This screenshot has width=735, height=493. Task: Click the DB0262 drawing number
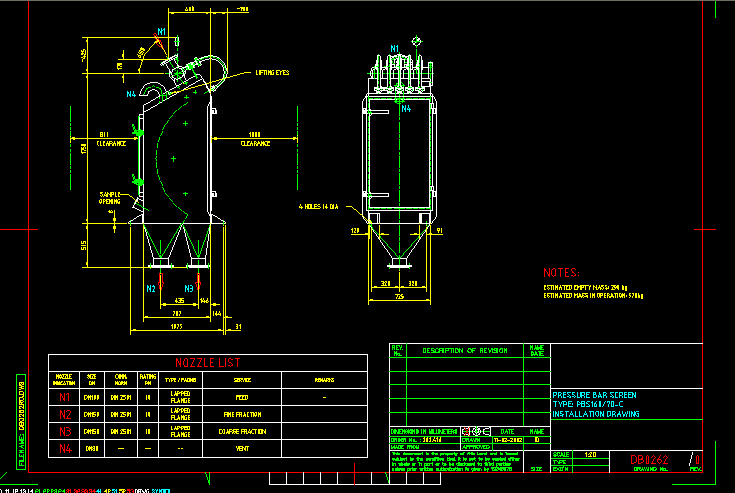point(648,460)
